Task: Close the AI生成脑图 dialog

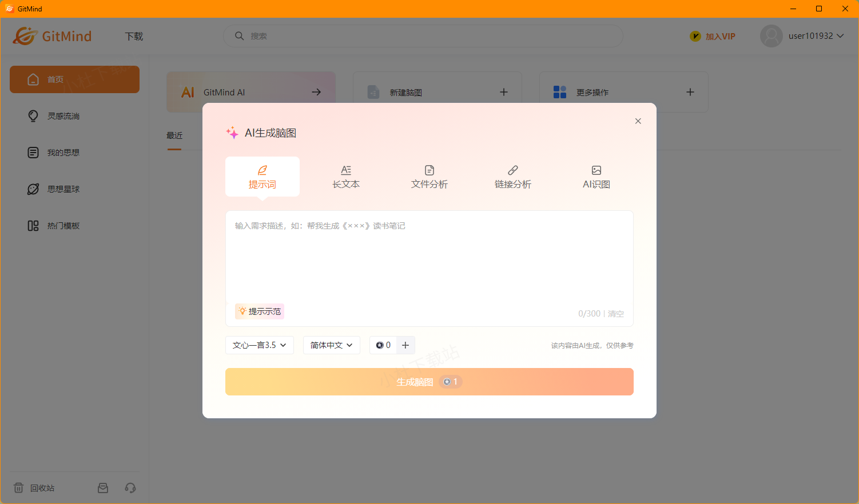Action: [x=638, y=121]
